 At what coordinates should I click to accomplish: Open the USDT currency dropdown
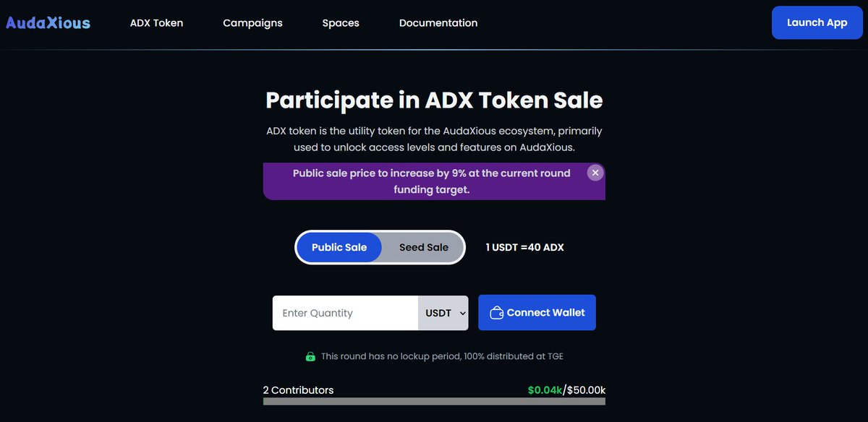[x=443, y=313]
